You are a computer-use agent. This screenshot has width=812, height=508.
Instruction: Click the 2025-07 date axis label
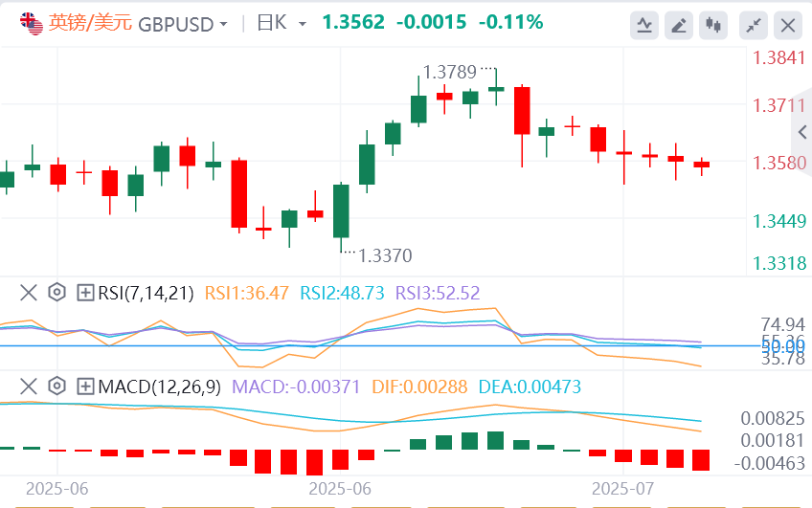tap(623, 488)
